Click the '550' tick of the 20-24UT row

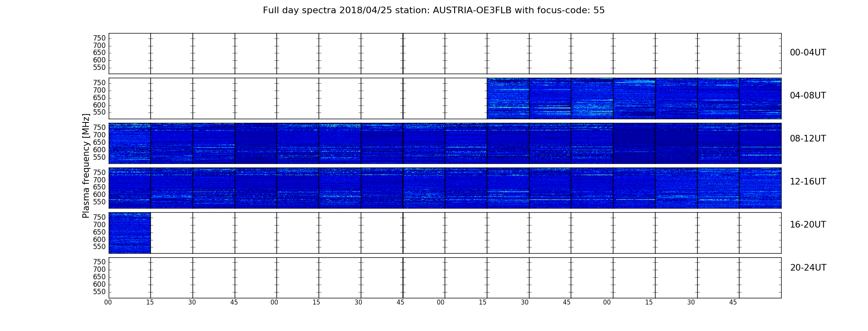[x=99, y=292]
